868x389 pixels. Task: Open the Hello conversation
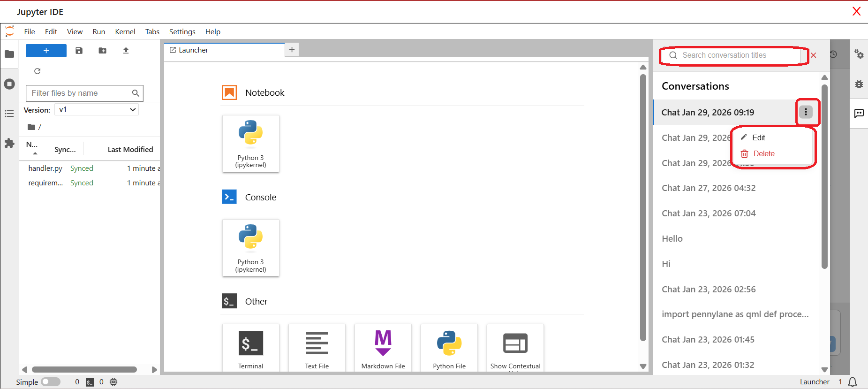click(672, 238)
